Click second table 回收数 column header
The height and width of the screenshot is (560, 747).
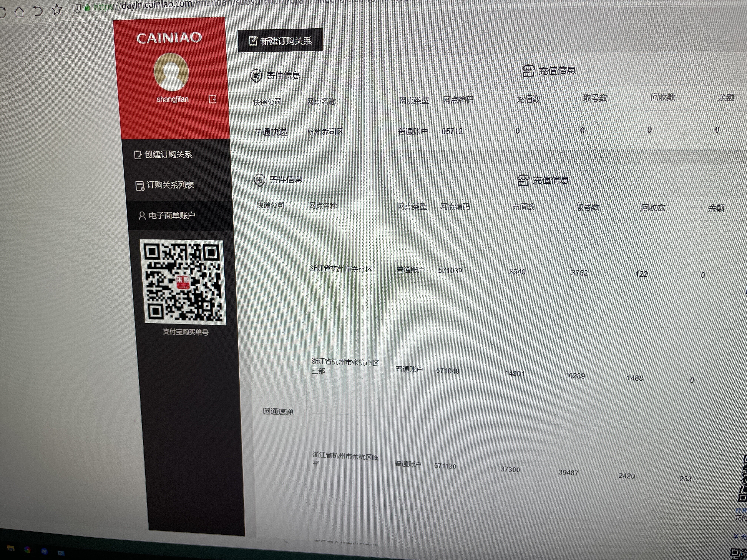[x=653, y=208]
